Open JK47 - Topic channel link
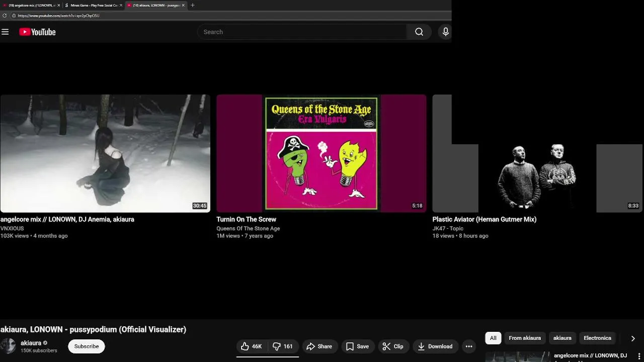The height and width of the screenshot is (362, 644). coord(448,228)
